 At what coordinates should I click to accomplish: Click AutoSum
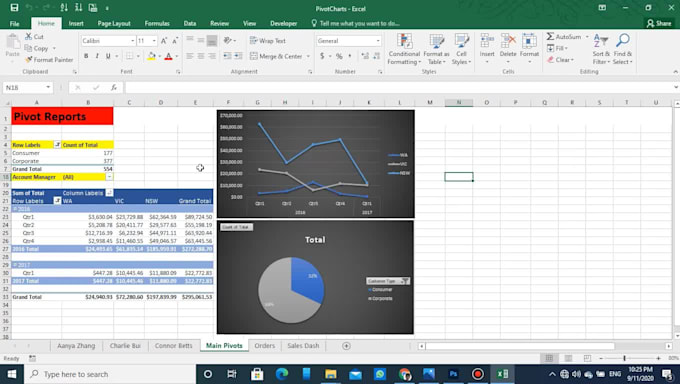point(564,36)
